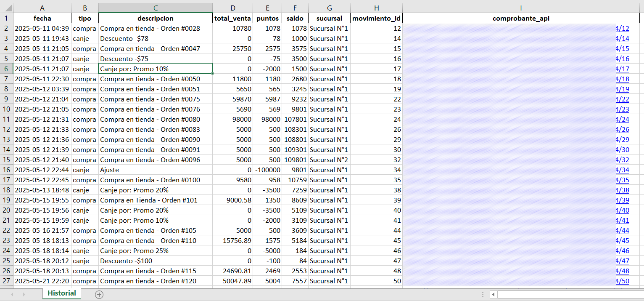Click saldo value 7557
Viewport: 644px width, 301px height.
[x=295, y=281]
